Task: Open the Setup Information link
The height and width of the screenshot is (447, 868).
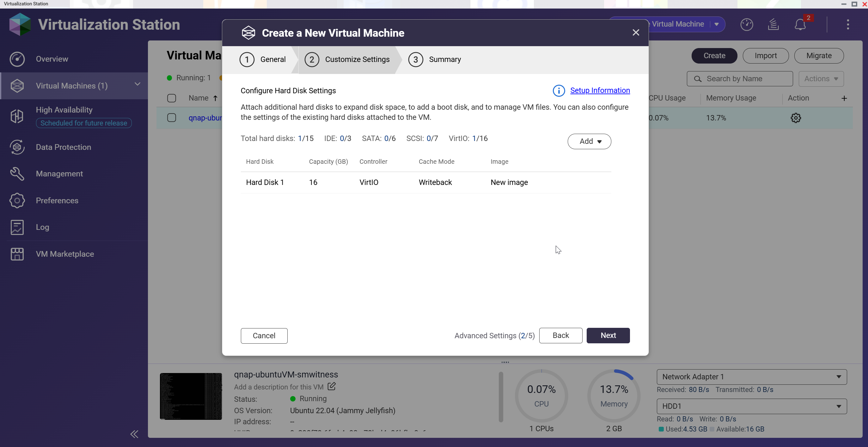Action: click(600, 90)
